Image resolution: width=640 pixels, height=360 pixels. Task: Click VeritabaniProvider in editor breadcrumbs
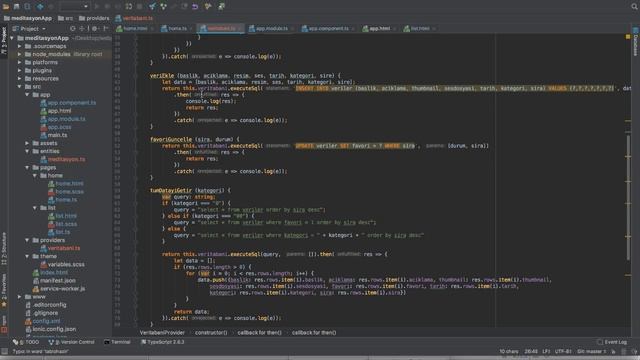(162, 333)
